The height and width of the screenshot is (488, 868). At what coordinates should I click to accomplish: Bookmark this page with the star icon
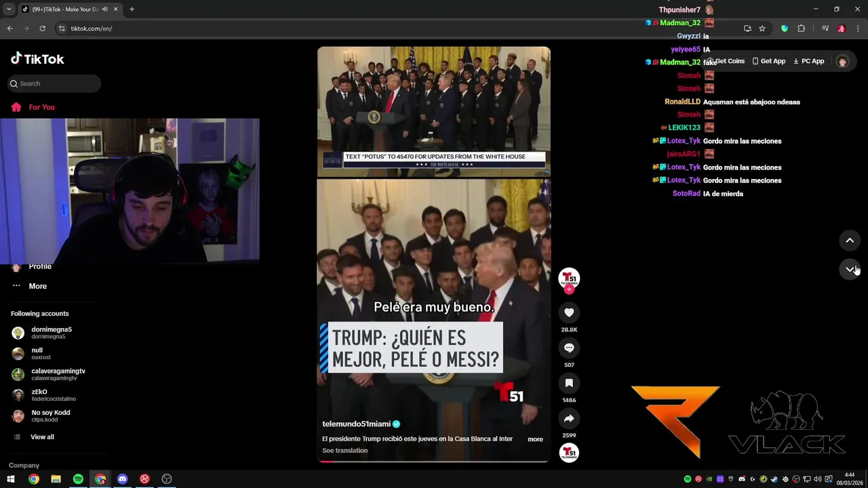762,28
